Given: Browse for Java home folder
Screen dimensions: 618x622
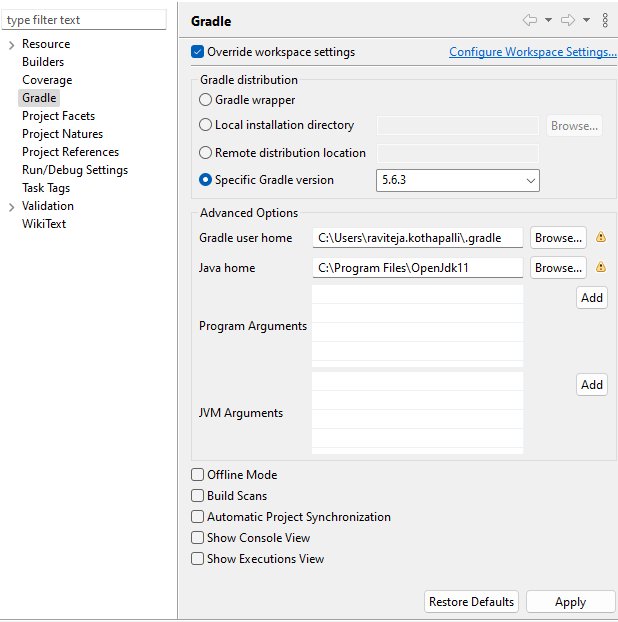Looking at the screenshot, I should [558, 268].
